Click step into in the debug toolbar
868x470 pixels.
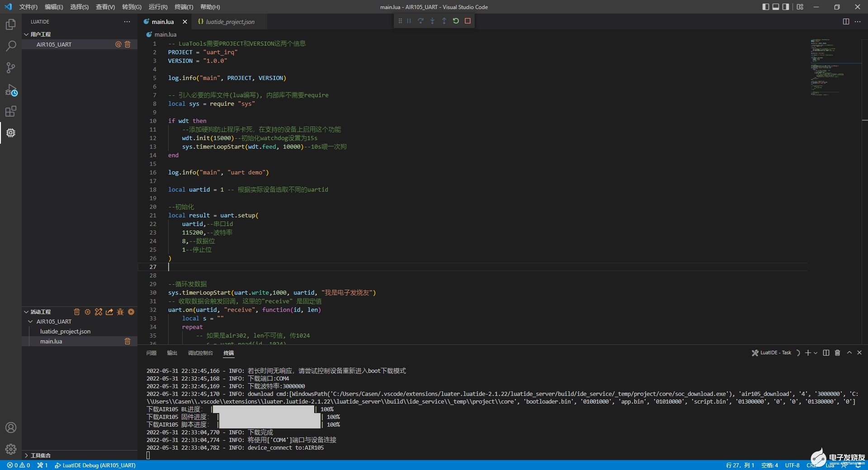pyautogui.click(x=432, y=21)
